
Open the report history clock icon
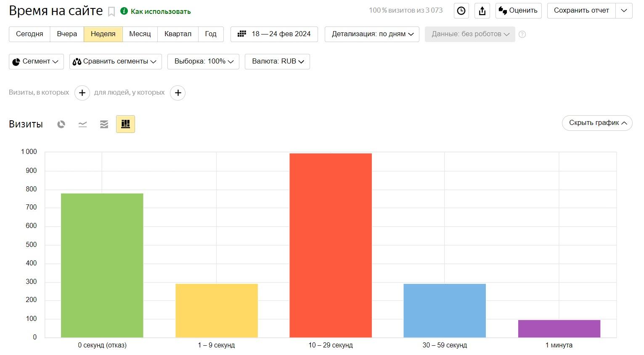click(461, 11)
